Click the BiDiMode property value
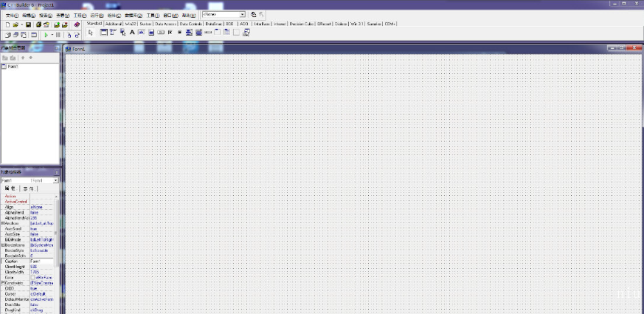Image resolution: width=644 pixels, height=314 pixels. 42,239
